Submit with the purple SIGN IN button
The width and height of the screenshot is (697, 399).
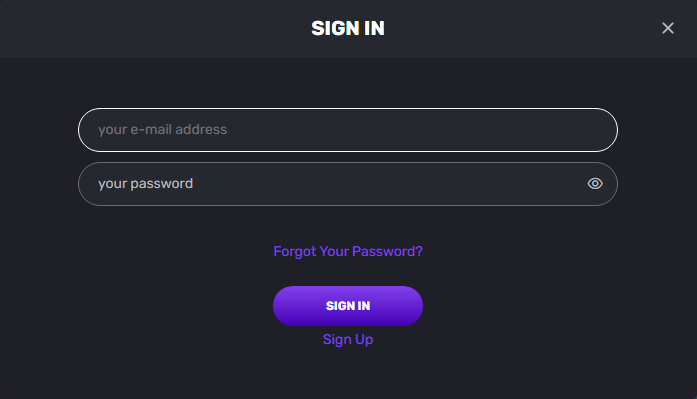coord(348,306)
